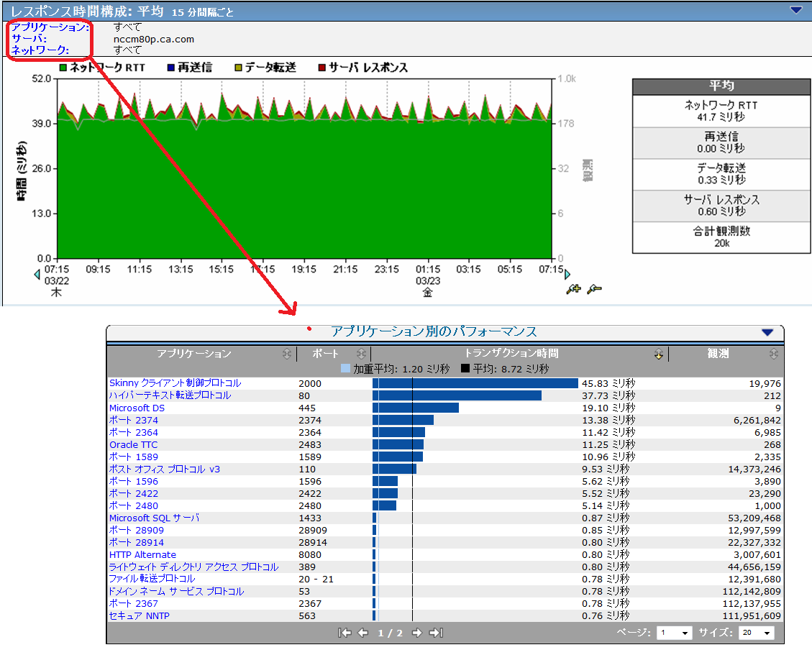Image resolution: width=812 pixels, height=655 pixels.
Task: Click the ネットワーク RTT green legend swatch
Action: [63, 68]
